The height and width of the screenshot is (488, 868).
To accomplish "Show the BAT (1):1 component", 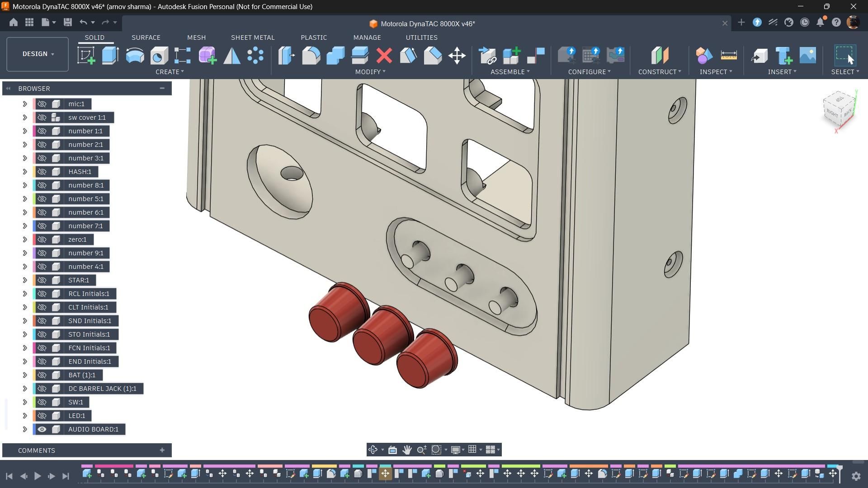I will (42, 375).
